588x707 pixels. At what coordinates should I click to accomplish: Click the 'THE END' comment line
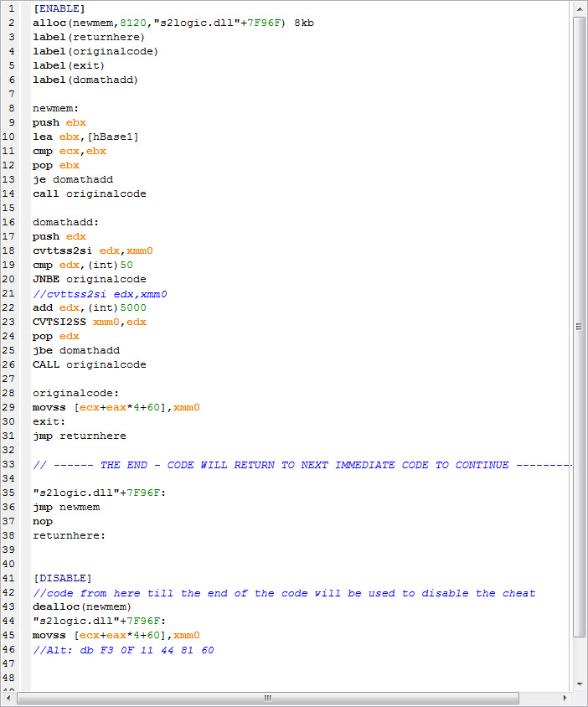coord(302,464)
